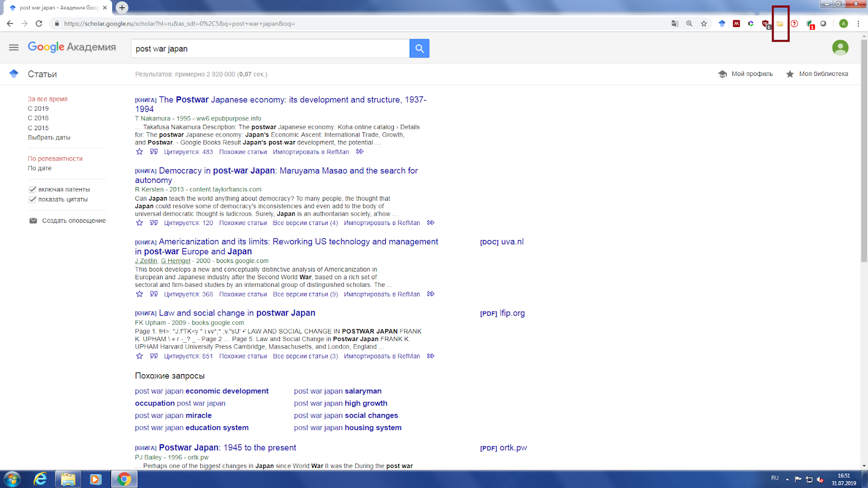Click 'Все версии статьи (9)' link

pyautogui.click(x=305, y=294)
